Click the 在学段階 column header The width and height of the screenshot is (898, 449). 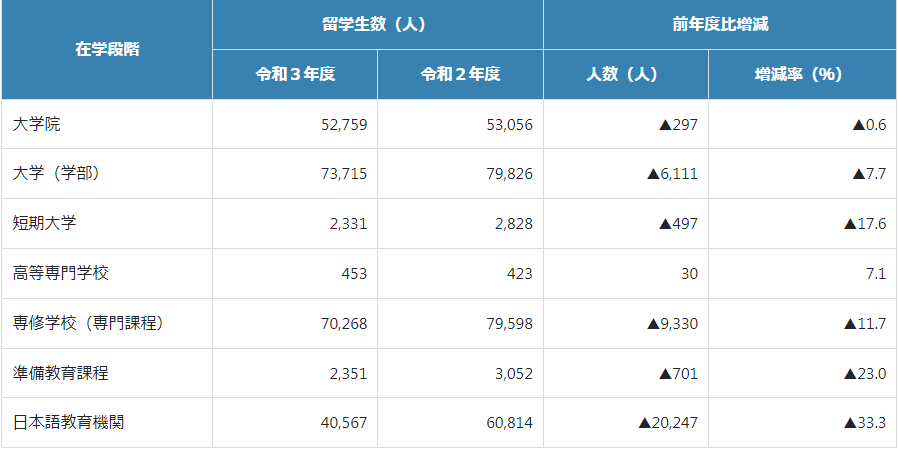click(x=107, y=49)
